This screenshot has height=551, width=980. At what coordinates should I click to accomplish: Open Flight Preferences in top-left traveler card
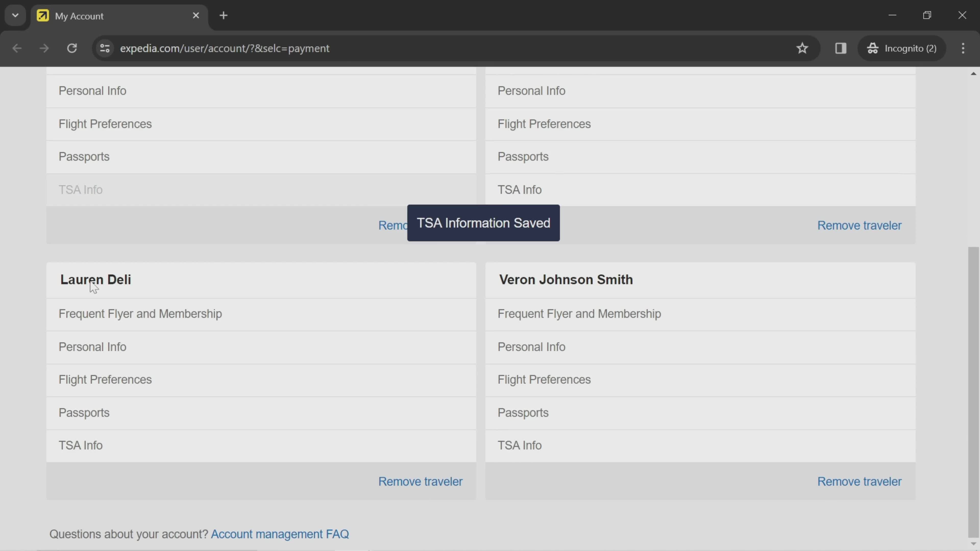pos(261,124)
